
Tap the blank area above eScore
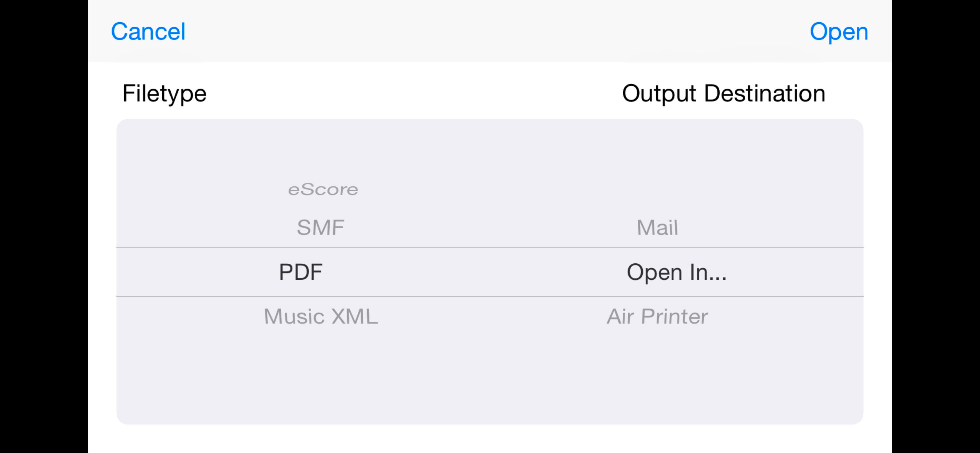tap(323, 148)
